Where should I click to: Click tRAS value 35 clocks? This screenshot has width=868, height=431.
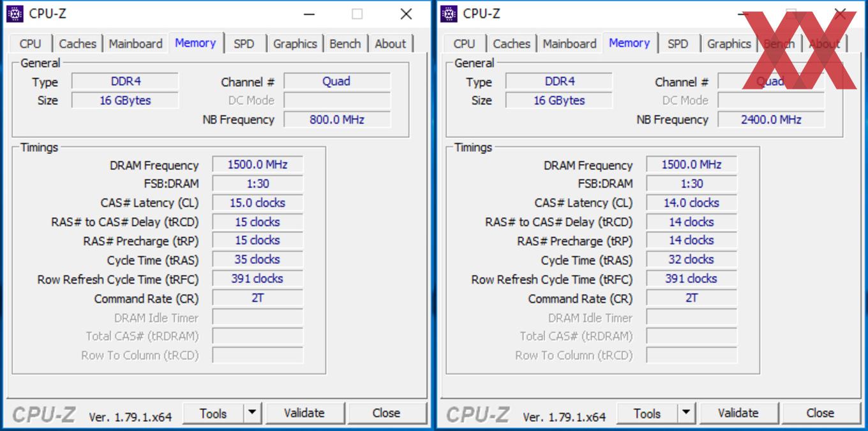click(x=257, y=260)
